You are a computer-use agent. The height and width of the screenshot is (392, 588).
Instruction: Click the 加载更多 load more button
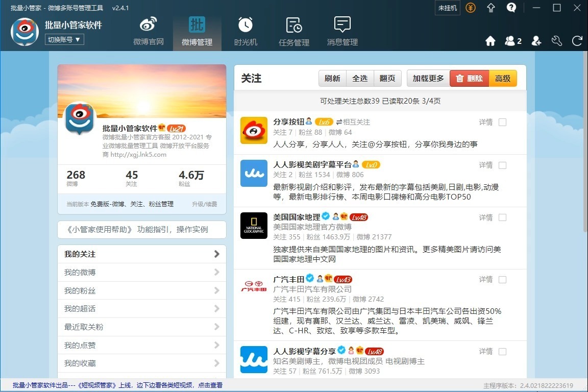pos(428,79)
